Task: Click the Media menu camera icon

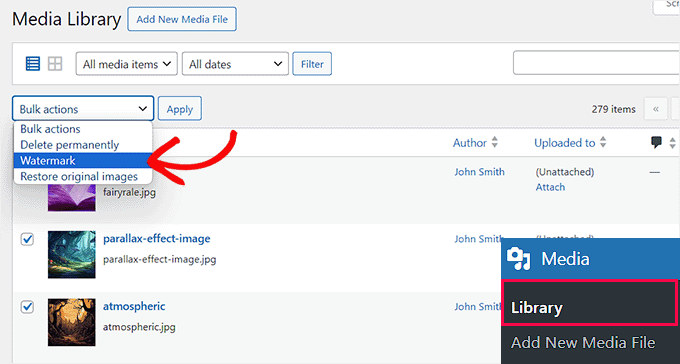Action: tap(518, 259)
